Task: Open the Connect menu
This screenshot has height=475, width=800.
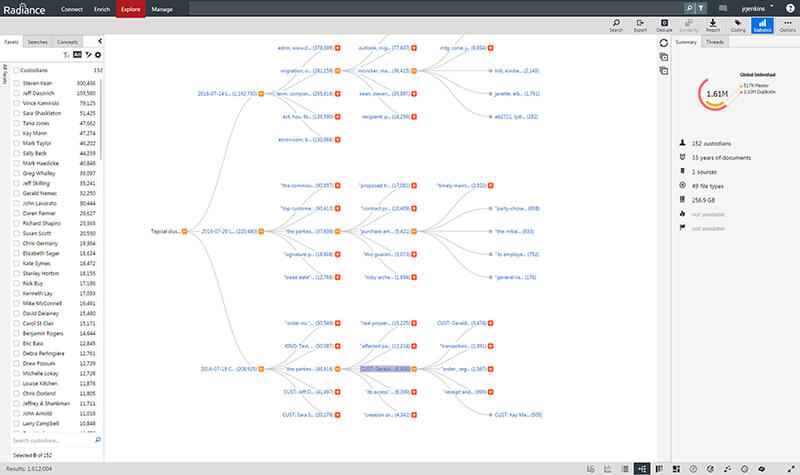Action: [x=71, y=9]
